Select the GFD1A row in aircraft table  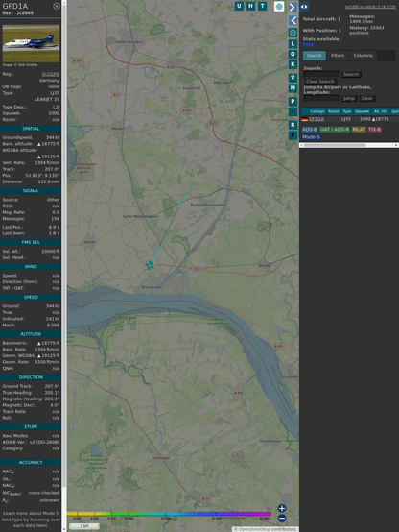[350, 119]
